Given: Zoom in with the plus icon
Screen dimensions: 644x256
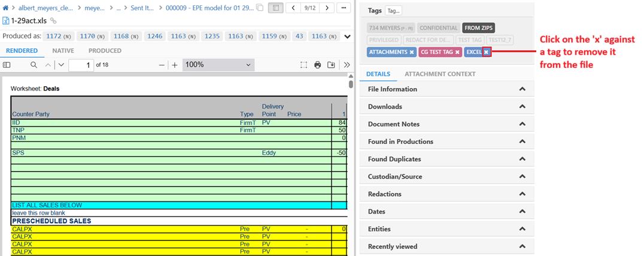Looking at the screenshot, I should coord(175,65).
